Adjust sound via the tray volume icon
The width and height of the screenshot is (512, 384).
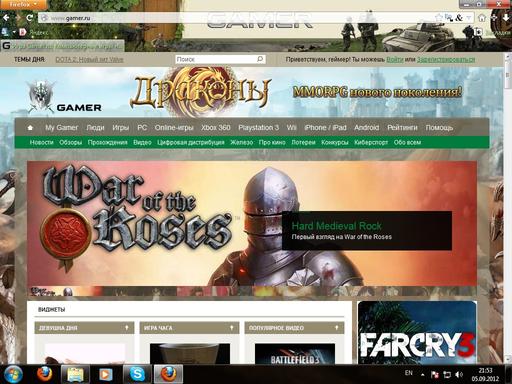[459, 375]
